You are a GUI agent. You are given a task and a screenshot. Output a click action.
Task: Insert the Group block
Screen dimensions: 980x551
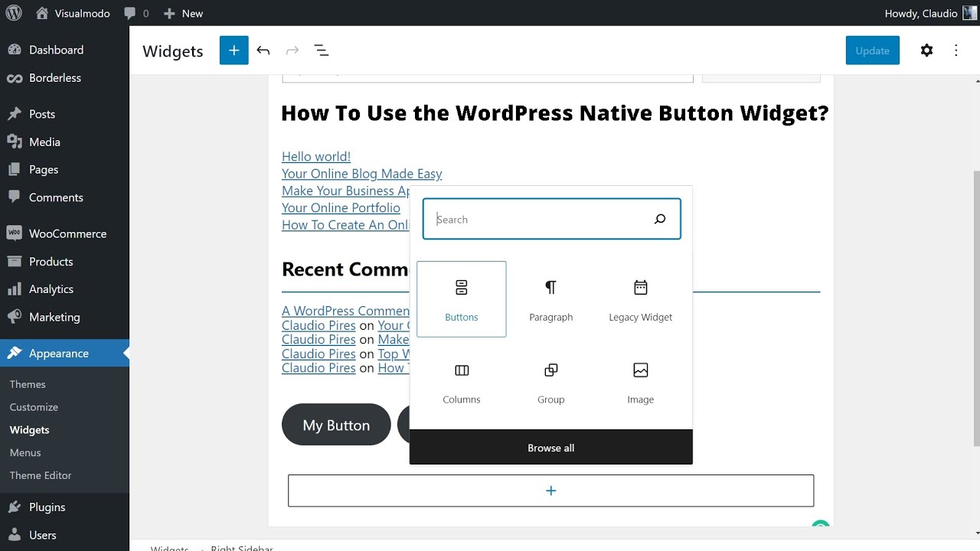pyautogui.click(x=551, y=383)
